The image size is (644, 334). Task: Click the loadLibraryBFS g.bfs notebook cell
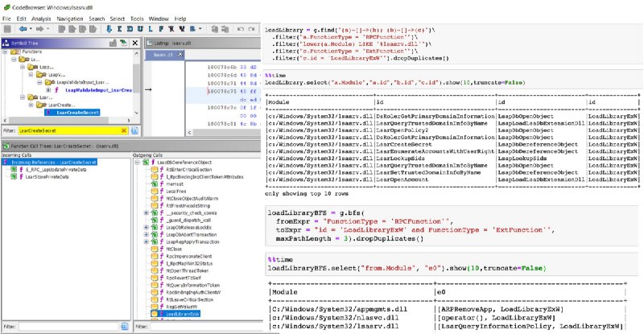pos(452,226)
